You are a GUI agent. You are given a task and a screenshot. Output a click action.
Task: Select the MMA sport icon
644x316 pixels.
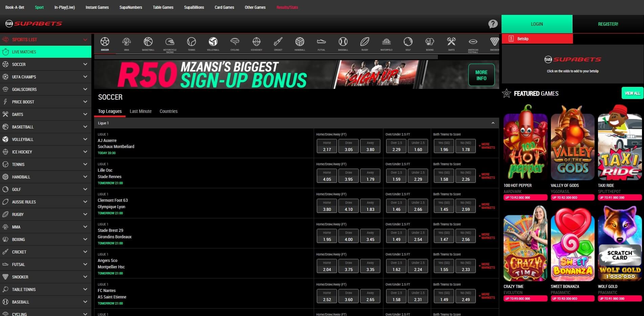click(127, 42)
